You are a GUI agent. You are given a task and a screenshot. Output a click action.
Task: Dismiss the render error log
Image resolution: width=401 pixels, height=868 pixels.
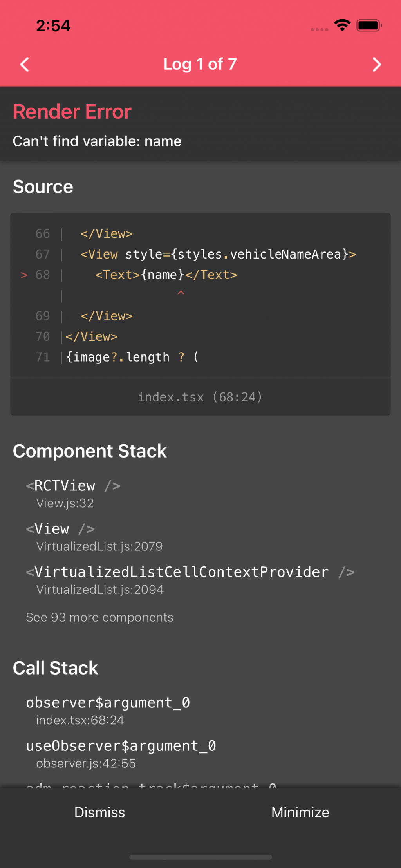100,812
